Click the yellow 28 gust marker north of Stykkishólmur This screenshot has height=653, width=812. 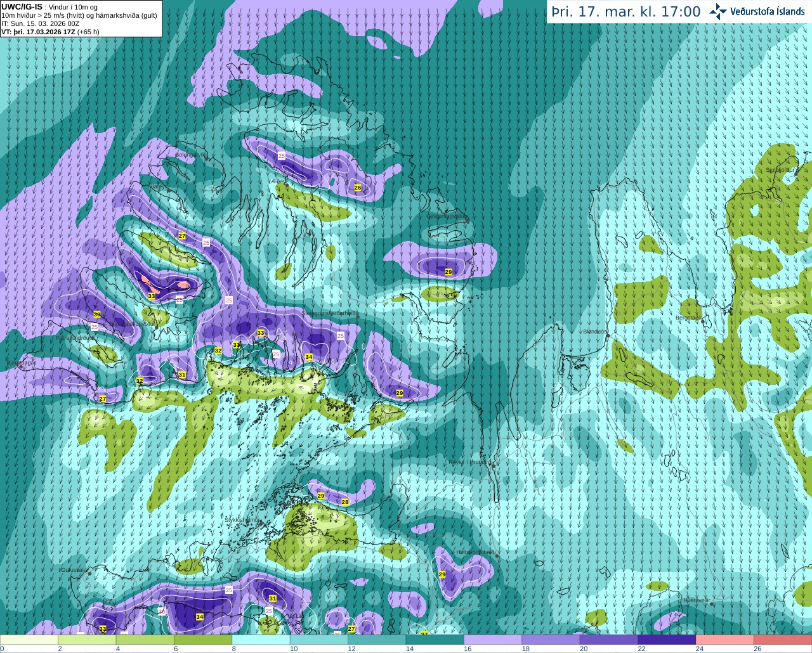[345, 501]
